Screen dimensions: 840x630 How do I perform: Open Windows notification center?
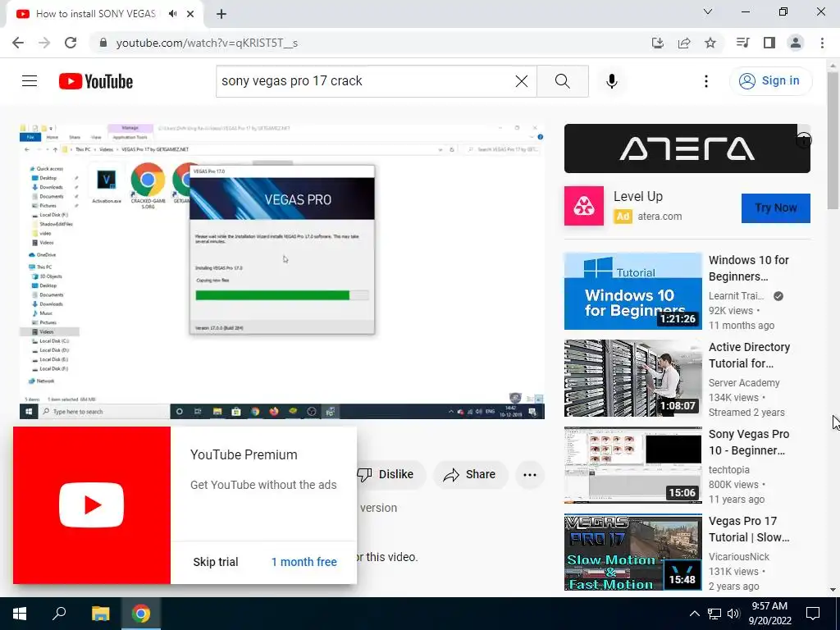[x=813, y=614]
